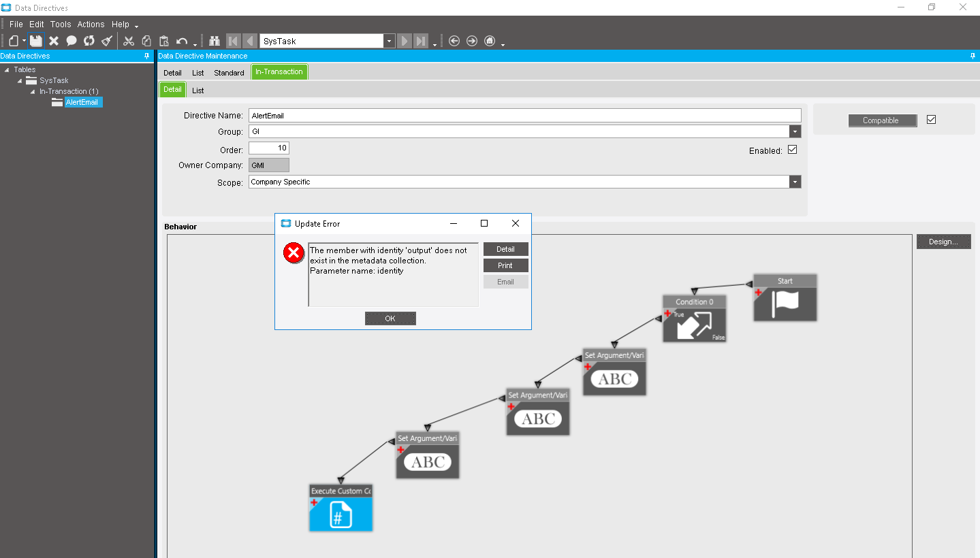Open the Group dropdown

795,131
